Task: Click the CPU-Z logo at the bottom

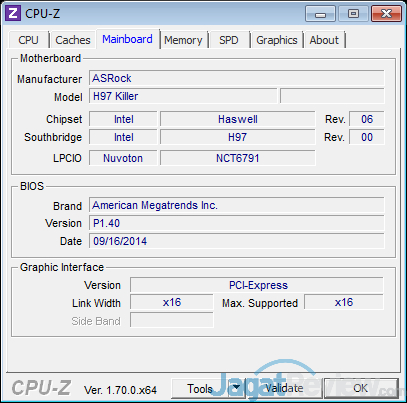Action: (x=41, y=388)
